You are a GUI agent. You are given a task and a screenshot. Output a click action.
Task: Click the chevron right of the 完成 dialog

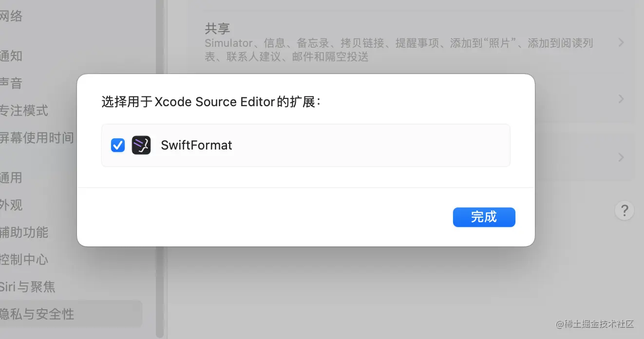coord(621,157)
